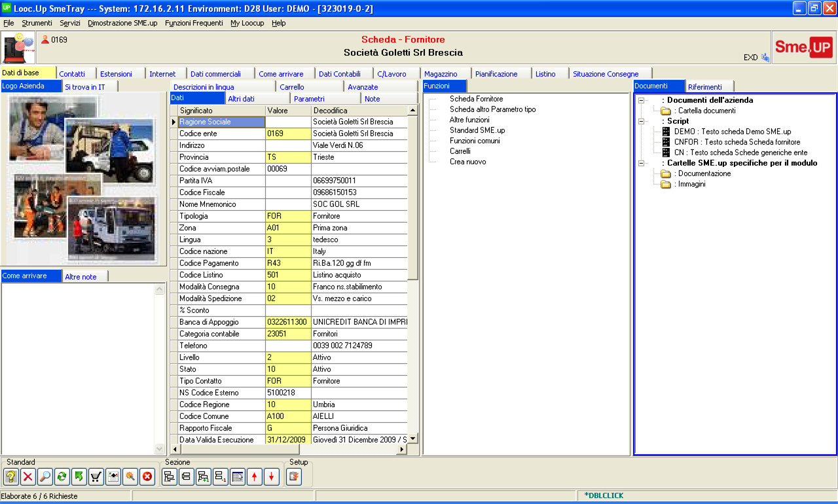This screenshot has height=504, width=838.
Task: Open the Cartella documenti folder icon
Action: [x=666, y=111]
